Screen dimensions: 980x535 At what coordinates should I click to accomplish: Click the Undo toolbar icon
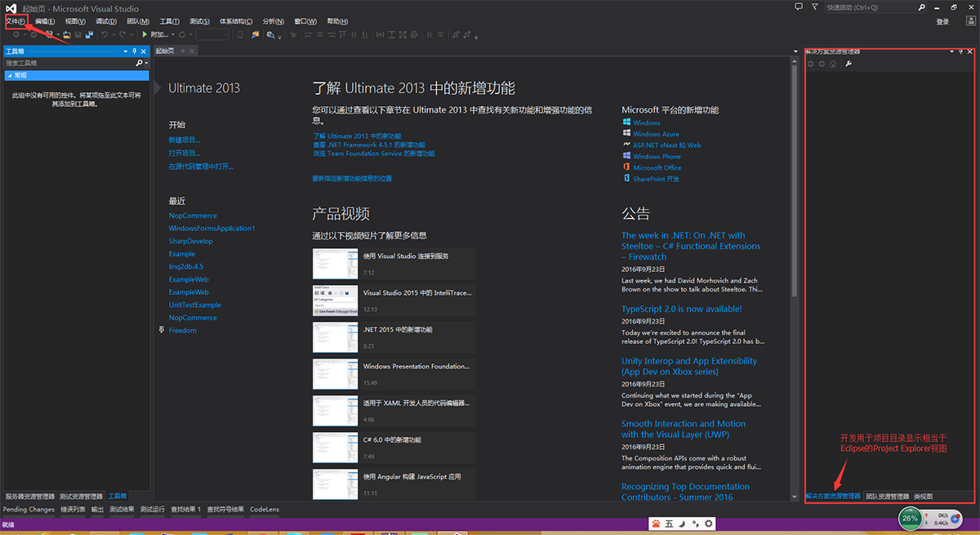(x=105, y=34)
